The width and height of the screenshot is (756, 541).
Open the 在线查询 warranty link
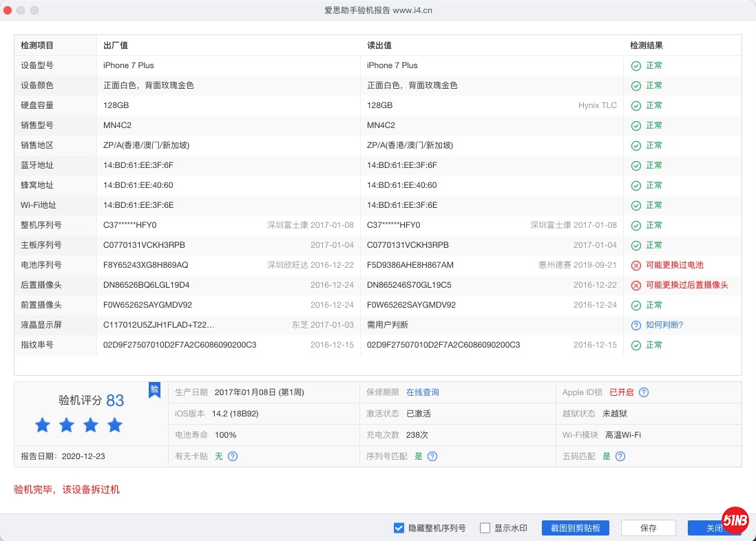point(422,392)
